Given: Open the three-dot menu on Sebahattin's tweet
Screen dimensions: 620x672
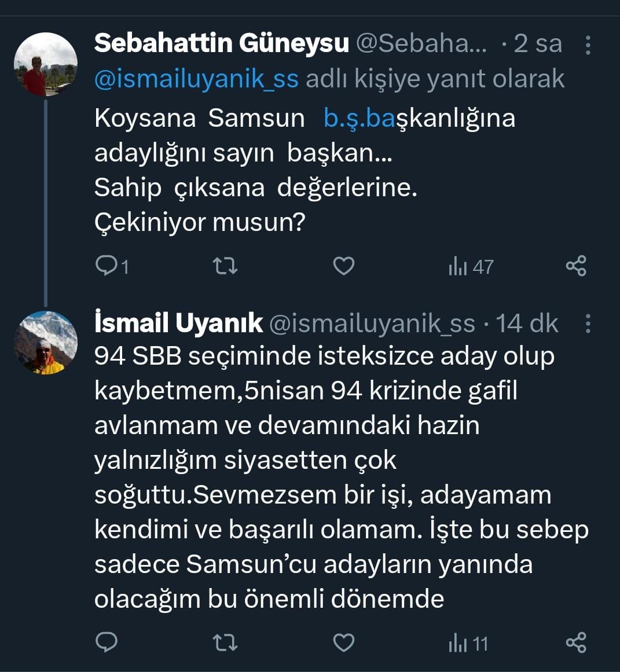Looking at the screenshot, I should tap(589, 44).
